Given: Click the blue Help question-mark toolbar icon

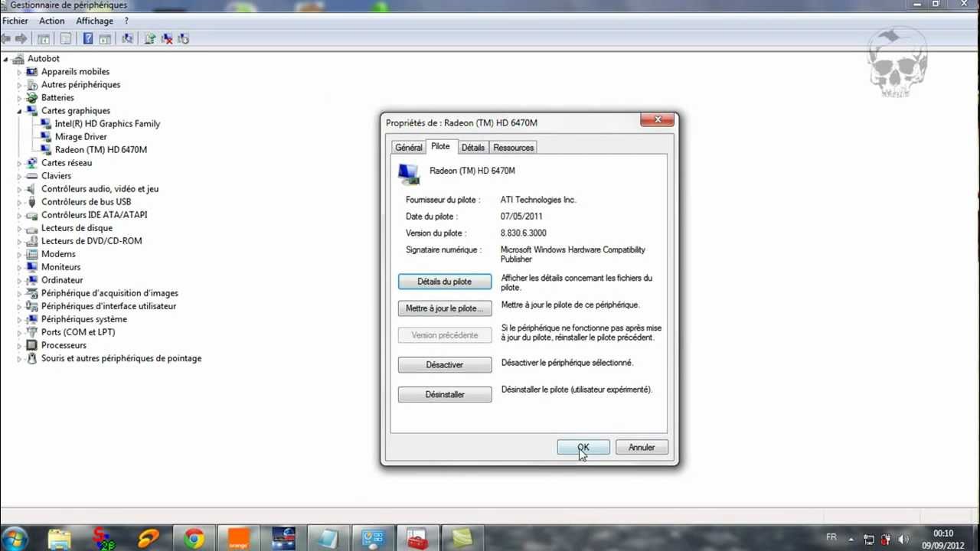Looking at the screenshot, I should 88,38.
